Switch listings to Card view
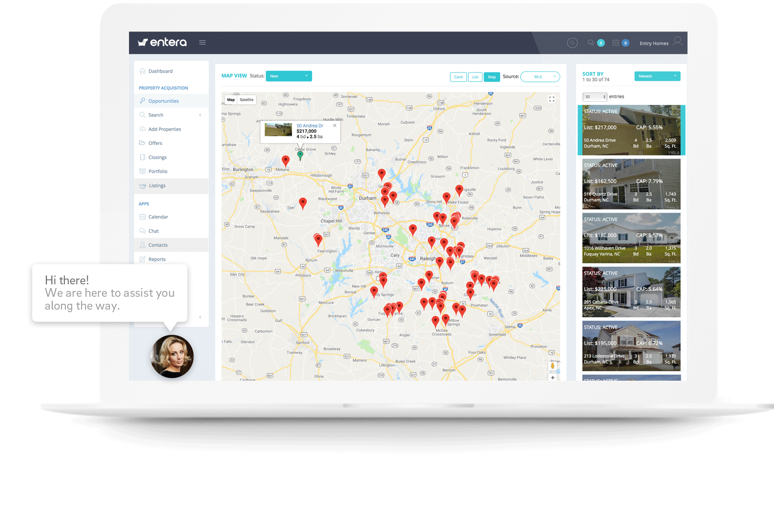 (x=458, y=77)
